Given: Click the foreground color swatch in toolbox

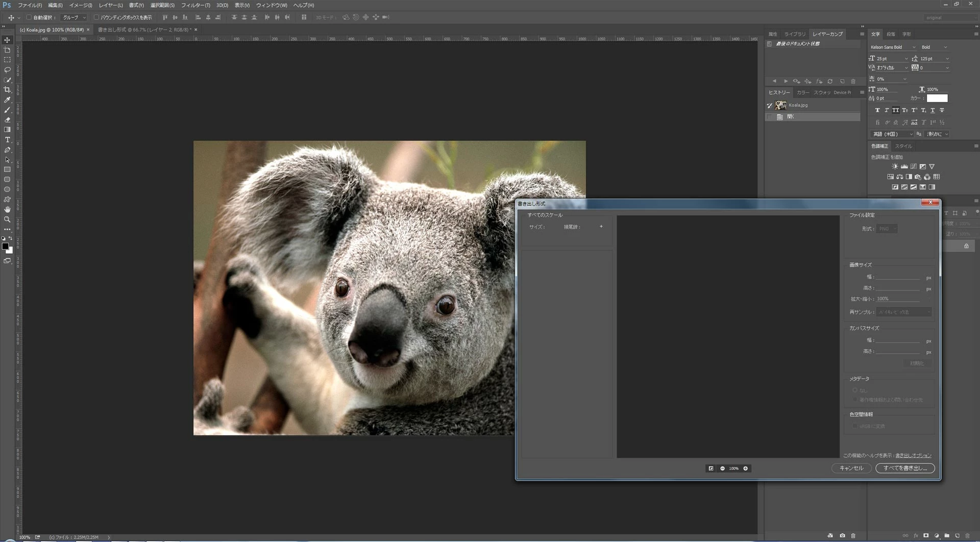Looking at the screenshot, I should (x=5, y=247).
